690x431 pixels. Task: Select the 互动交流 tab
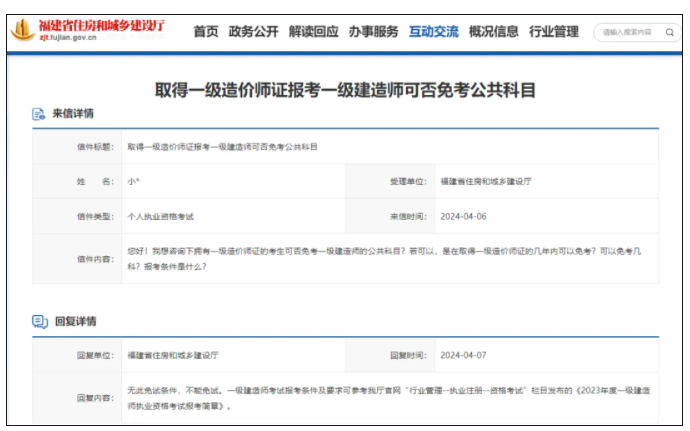pos(433,32)
